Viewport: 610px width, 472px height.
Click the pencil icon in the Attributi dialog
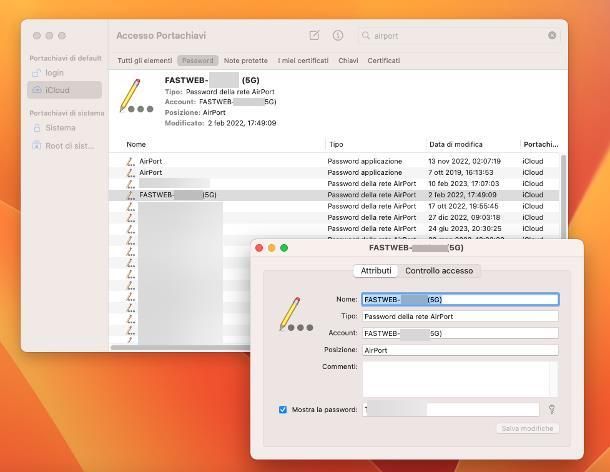click(296, 314)
